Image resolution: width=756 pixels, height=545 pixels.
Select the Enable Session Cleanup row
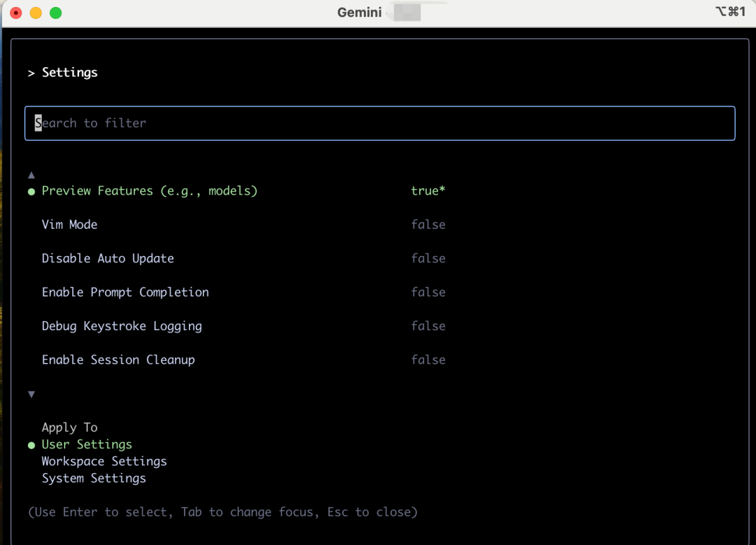(x=118, y=360)
